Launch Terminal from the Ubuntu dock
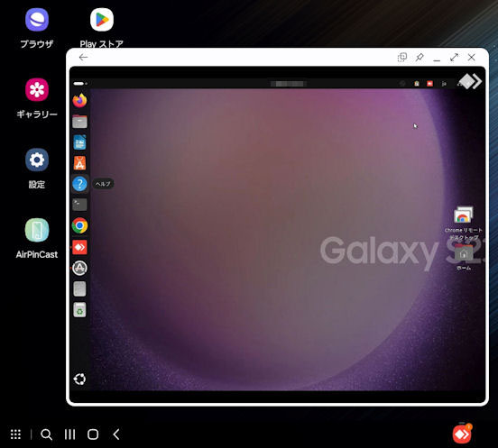Screen dimensions: 498x448 [79, 205]
